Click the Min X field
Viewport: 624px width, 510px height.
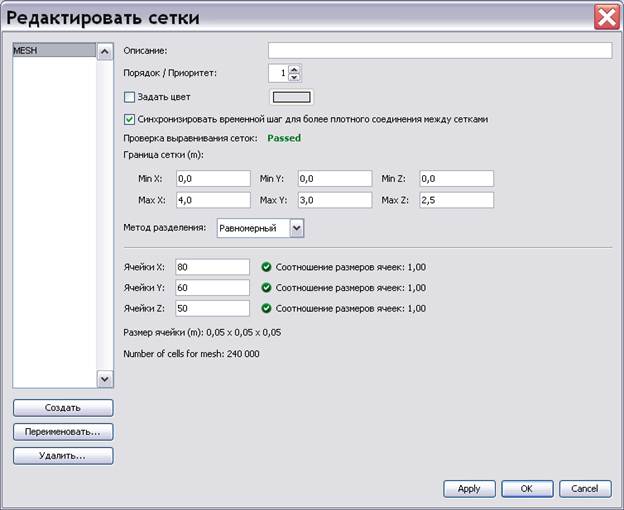click(213, 179)
